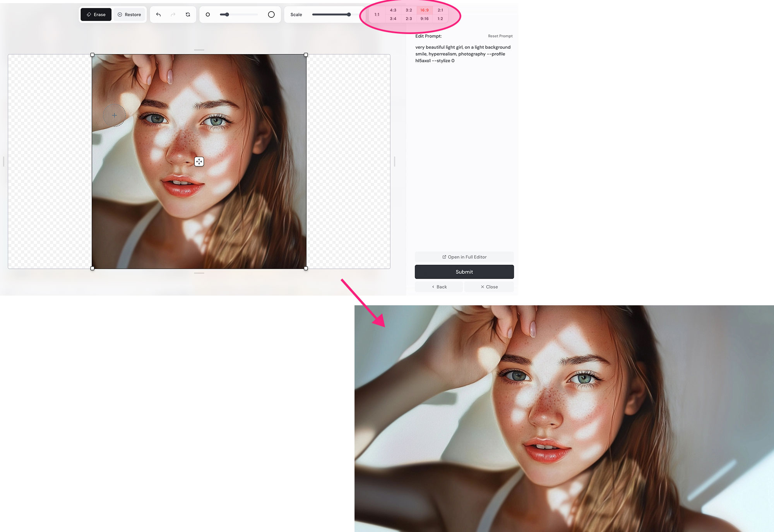Open in Full Editor button
The height and width of the screenshot is (532, 774).
click(464, 257)
